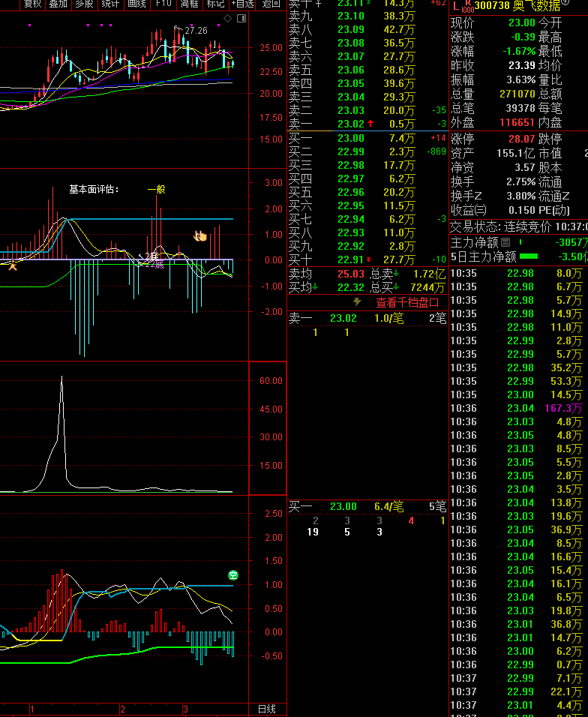Click the R 1000 badge by stock code
Viewport: 588px width, 717px height.
467,7
